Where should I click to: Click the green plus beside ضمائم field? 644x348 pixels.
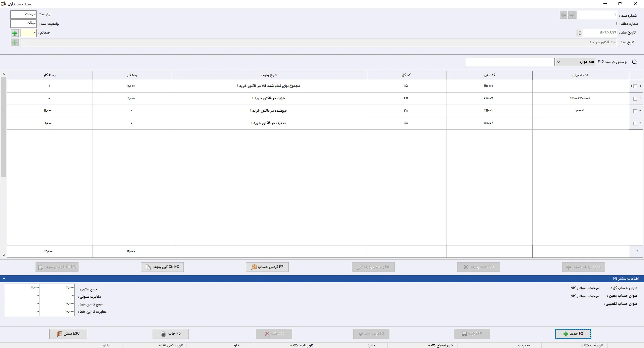tap(15, 33)
